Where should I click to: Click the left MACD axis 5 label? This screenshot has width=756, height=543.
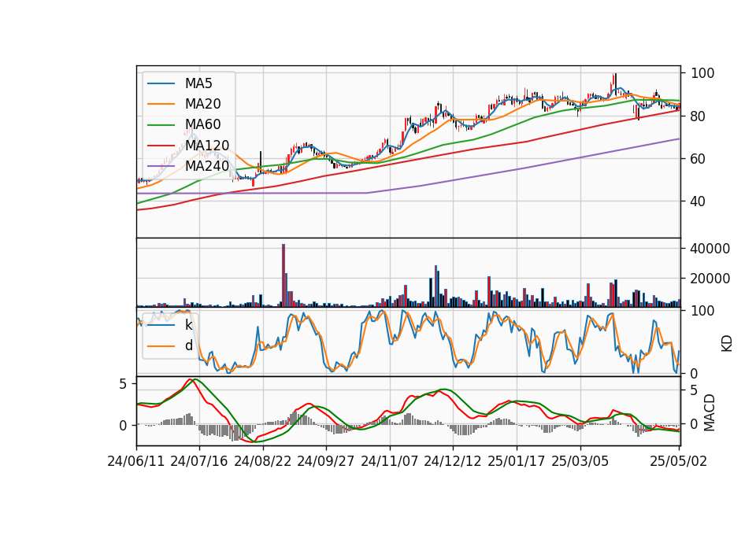tap(124, 384)
